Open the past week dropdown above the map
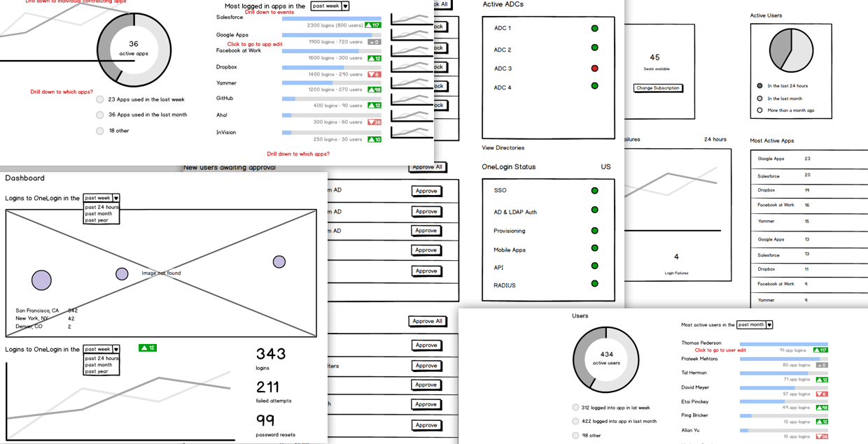868x444 pixels. 101,198
